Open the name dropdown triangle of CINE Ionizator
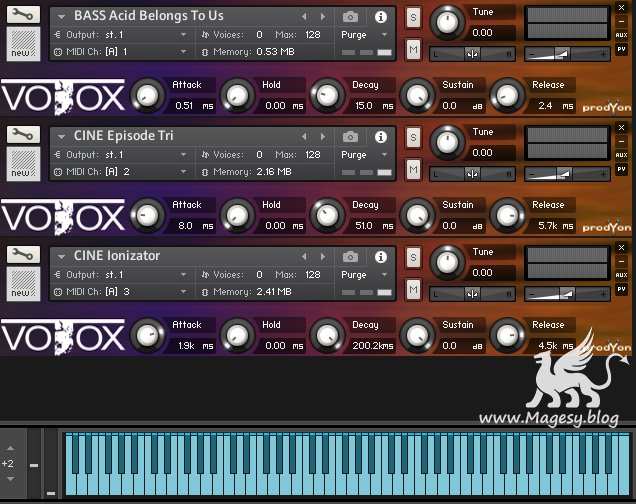636x504 pixels. pyautogui.click(x=61, y=257)
